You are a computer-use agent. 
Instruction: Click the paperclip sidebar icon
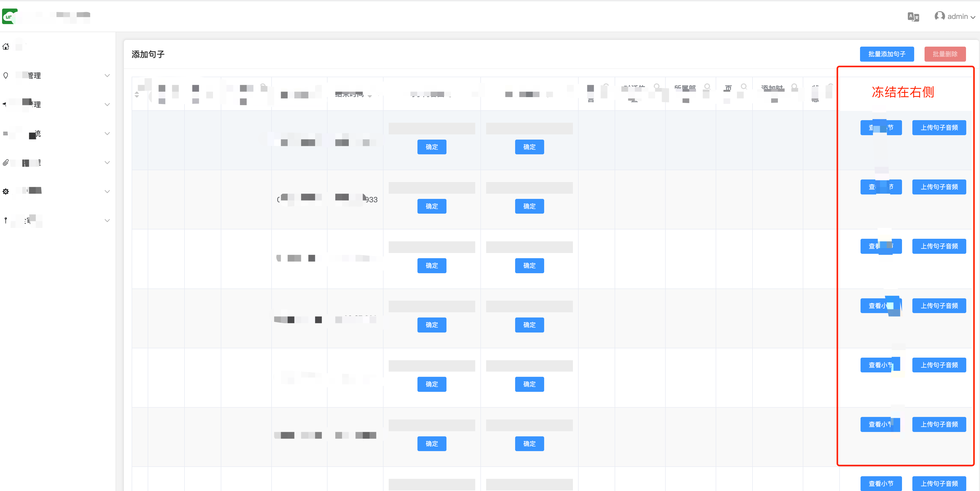[x=6, y=162]
